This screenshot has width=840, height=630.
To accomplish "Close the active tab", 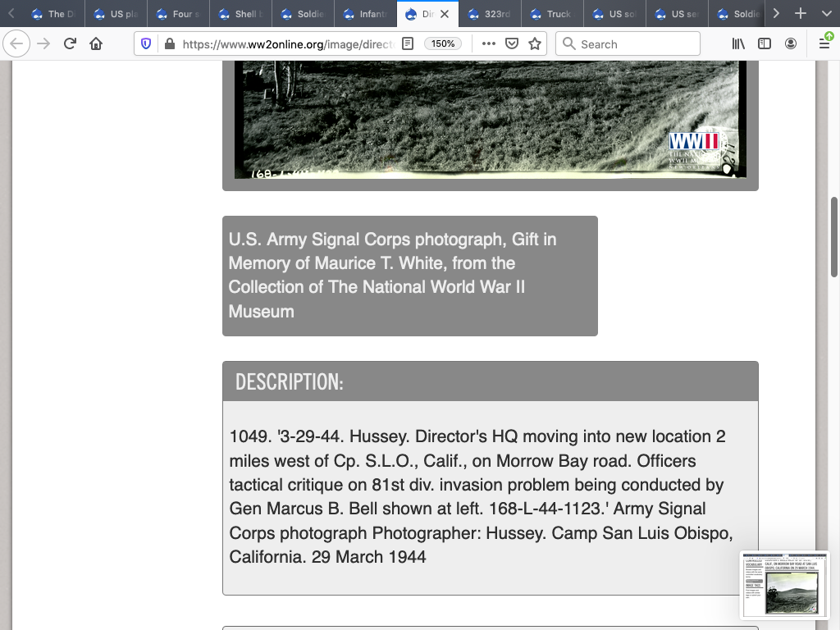I will pos(445,14).
